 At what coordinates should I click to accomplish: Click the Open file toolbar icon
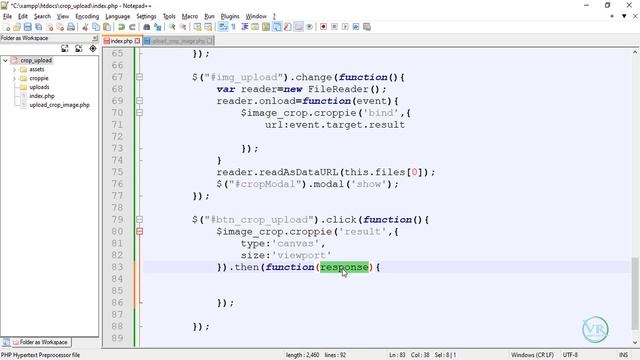click(17, 27)
